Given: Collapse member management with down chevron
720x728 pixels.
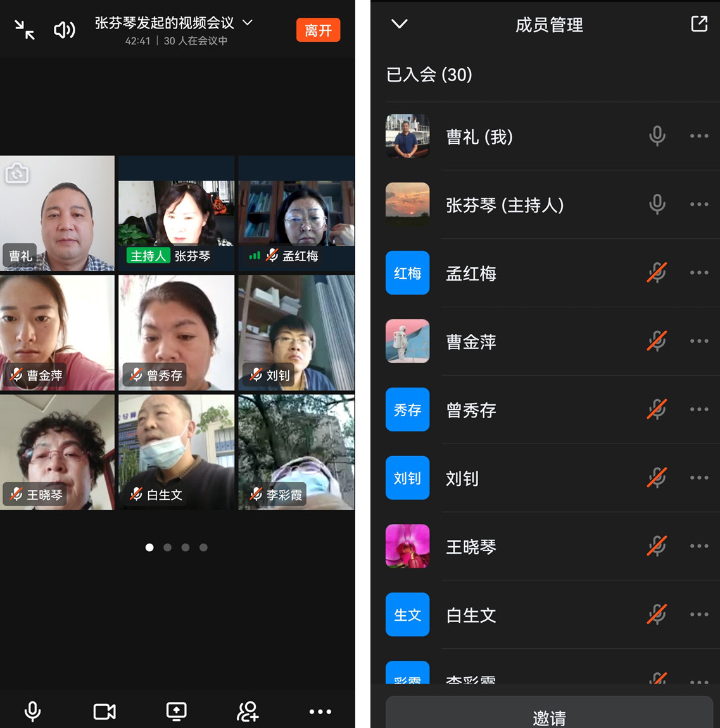Looking at the screenshot, I should [x=400, y=24].
